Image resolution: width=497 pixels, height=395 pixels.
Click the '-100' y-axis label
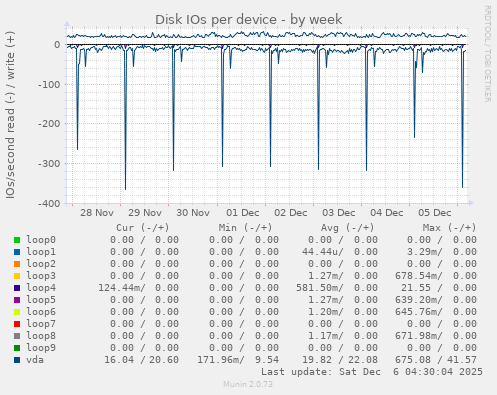(49, 84)
